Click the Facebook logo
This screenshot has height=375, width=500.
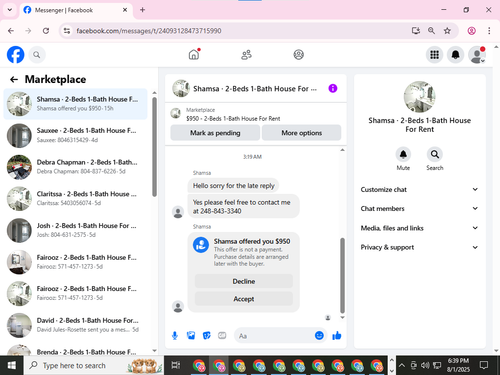(x=16, y=55)
